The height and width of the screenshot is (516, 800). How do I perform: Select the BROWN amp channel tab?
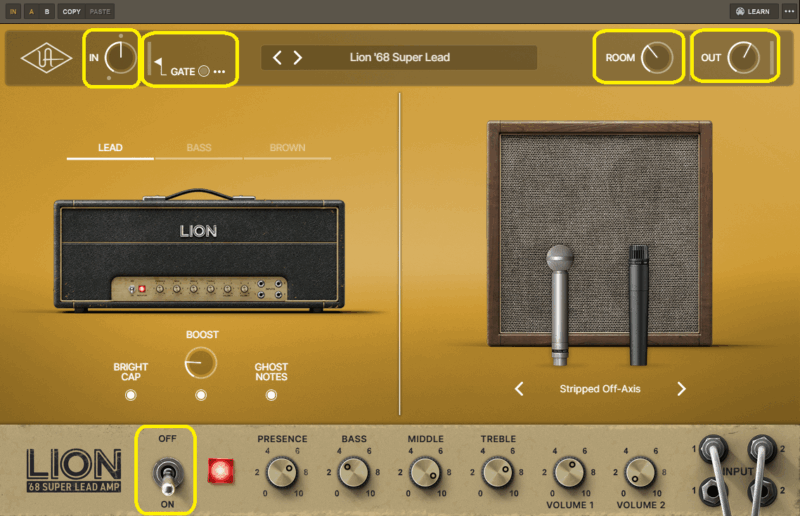(288, 148)
